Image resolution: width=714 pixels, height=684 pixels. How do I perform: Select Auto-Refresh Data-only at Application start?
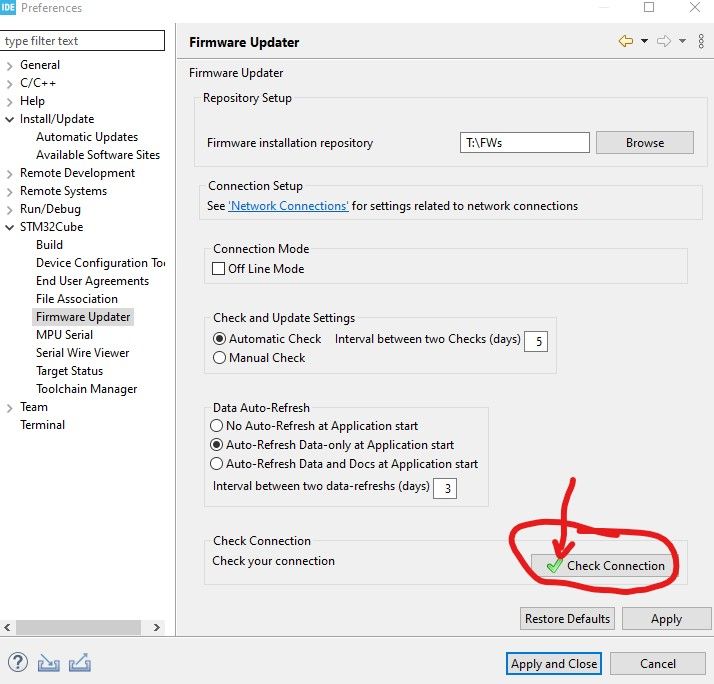pyautogui.click(x=216, y=444)
